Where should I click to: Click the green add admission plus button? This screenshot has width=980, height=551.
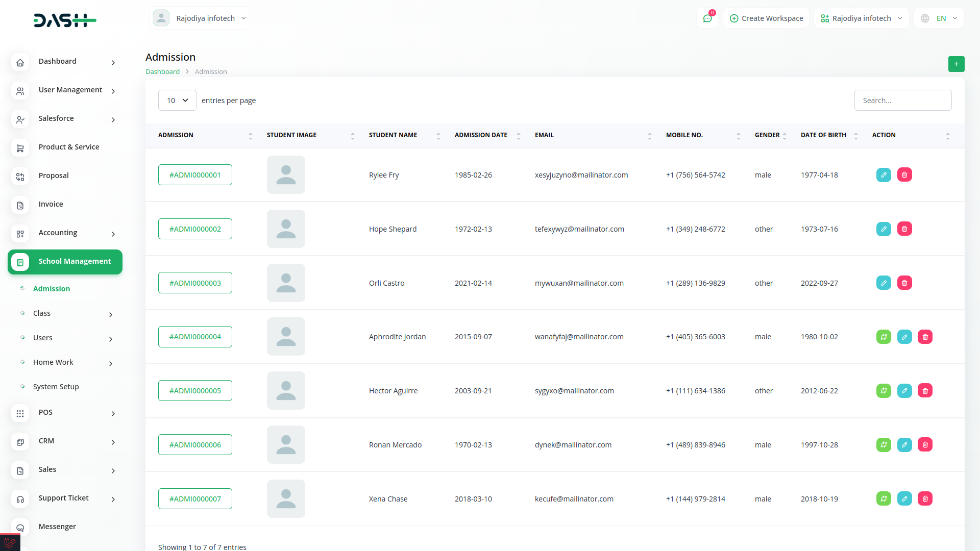pyautogui.click(x=956, y=64)
